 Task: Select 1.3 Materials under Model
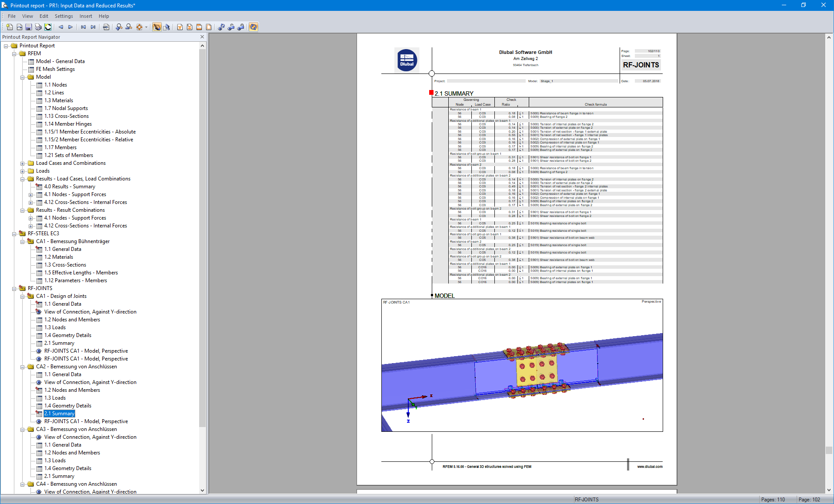tap(59, 100)
